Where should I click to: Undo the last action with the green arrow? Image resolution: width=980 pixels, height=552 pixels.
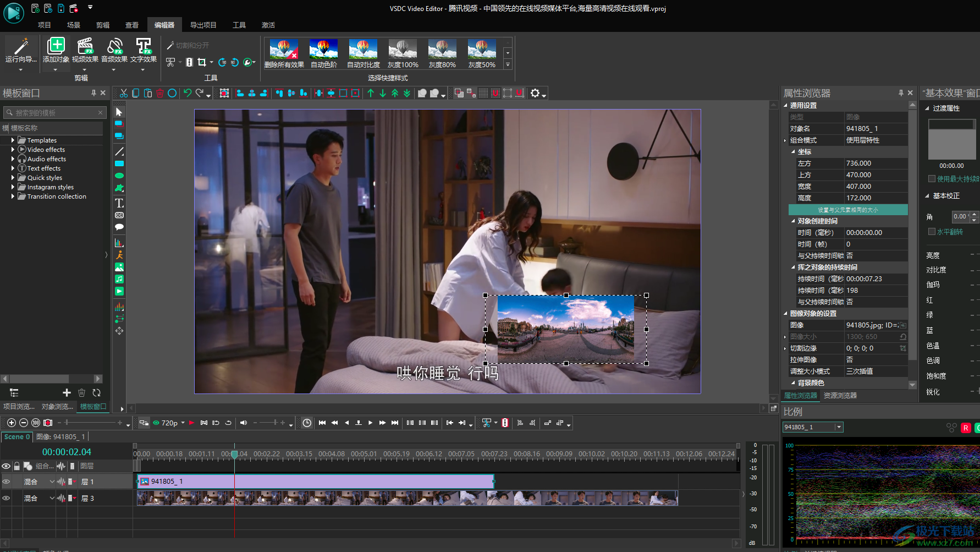188,93
